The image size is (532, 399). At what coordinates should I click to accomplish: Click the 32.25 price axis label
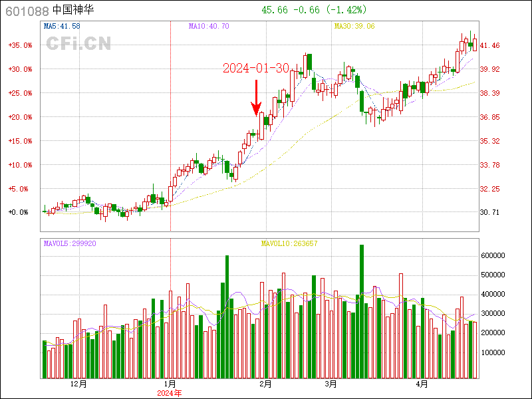489,189
